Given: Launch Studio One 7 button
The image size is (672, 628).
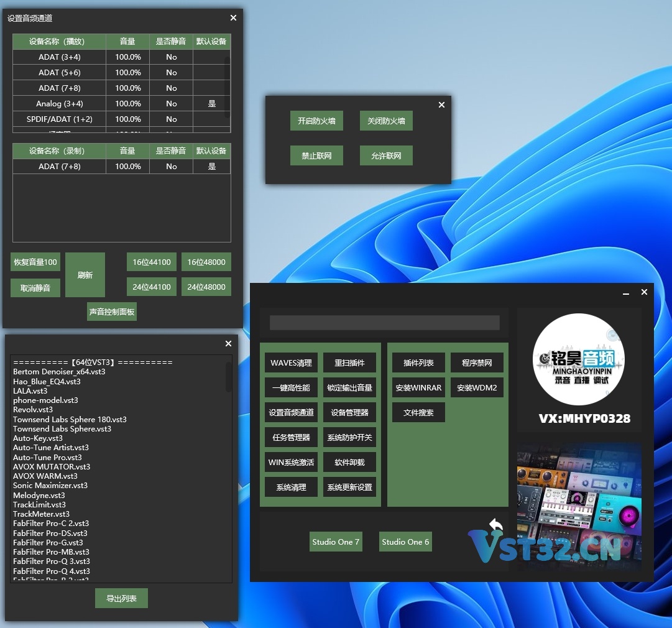Looking at the screenshot, I should pyautogui.click(x=336, y=542).
